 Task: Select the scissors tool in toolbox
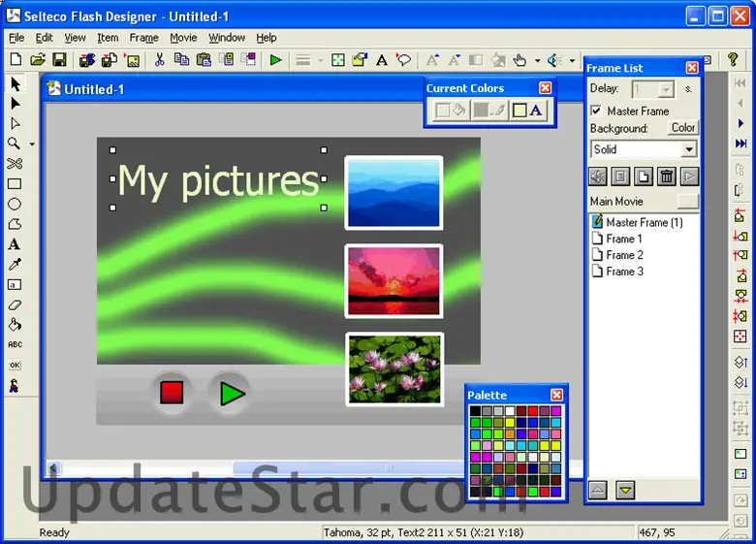(15, 164)
